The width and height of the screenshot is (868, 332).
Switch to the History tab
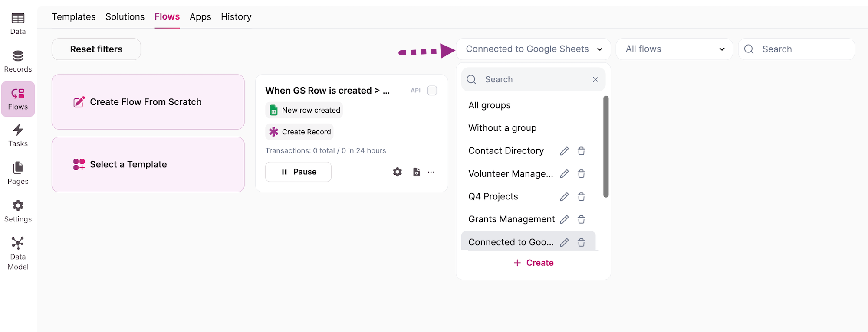coord(236,17)
